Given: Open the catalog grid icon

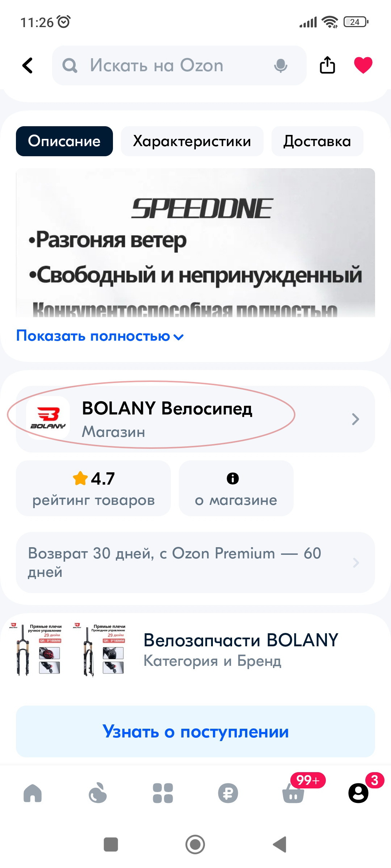Looking at the screenshot, I should coord(163,793).
